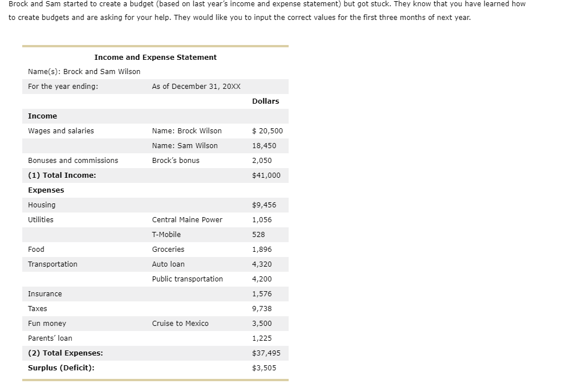Click '(1) Total Income:' label
579x392 pixels.
tap(62, 175)
